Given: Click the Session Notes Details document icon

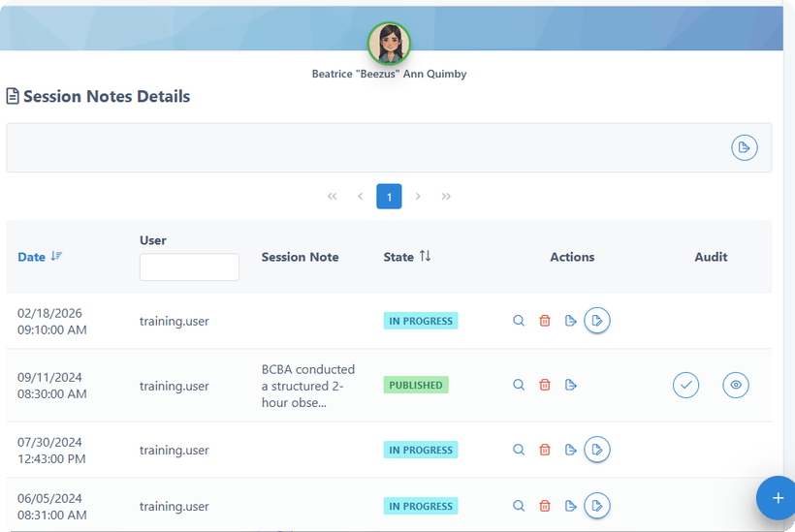Looking at the screenshot, I should [13, 96].
